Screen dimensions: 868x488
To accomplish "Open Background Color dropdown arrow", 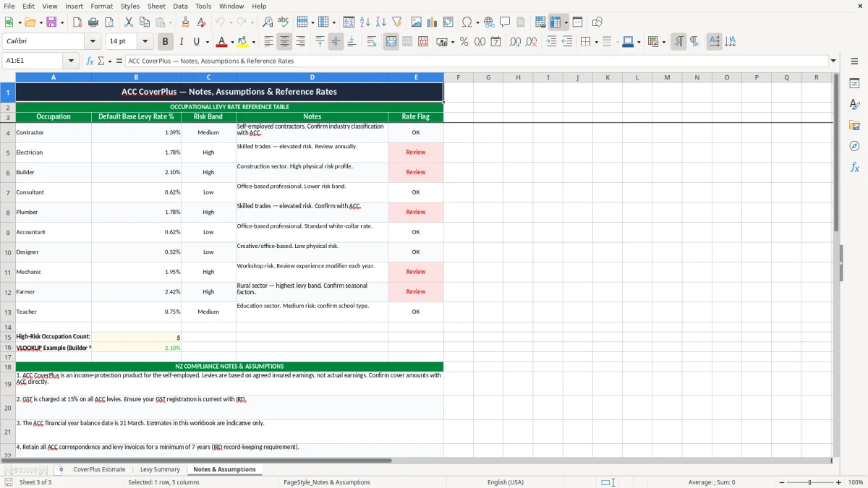I will [x=253, y=42].
